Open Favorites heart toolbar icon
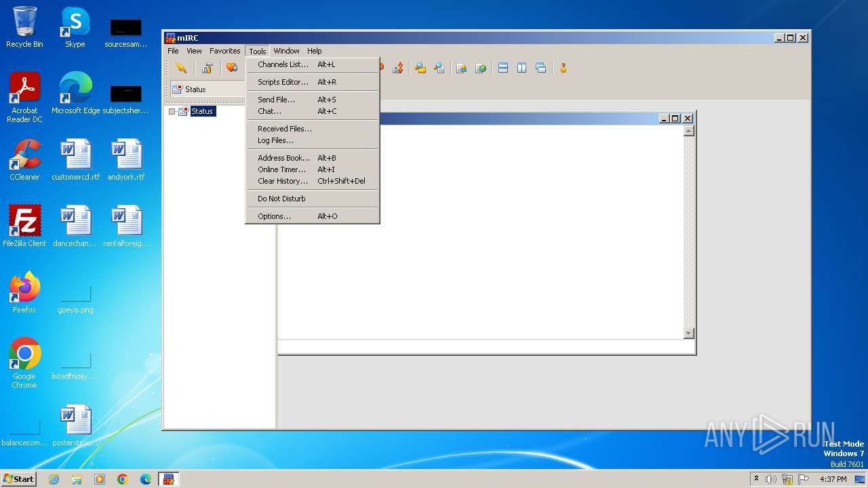 pyautogui.click(x=232, y=68)
